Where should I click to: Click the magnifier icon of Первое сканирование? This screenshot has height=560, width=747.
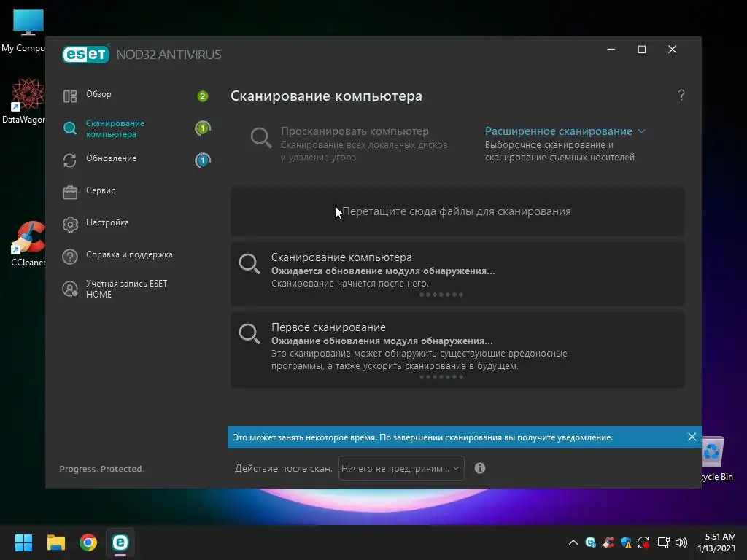(249, 333)
